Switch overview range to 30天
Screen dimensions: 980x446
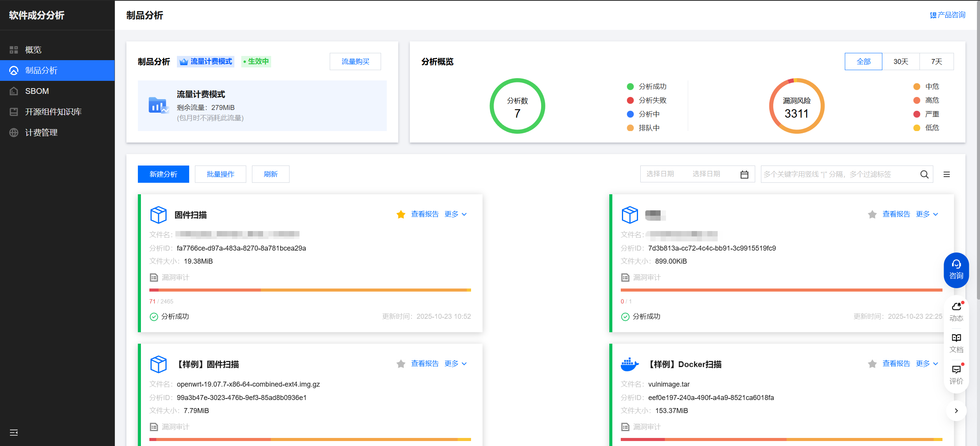pyautogui.click(x=900, y=62)
